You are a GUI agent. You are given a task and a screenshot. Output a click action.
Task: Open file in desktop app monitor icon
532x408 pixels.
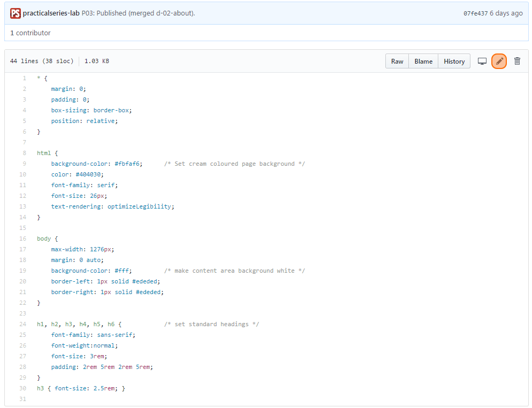point(482,61)
